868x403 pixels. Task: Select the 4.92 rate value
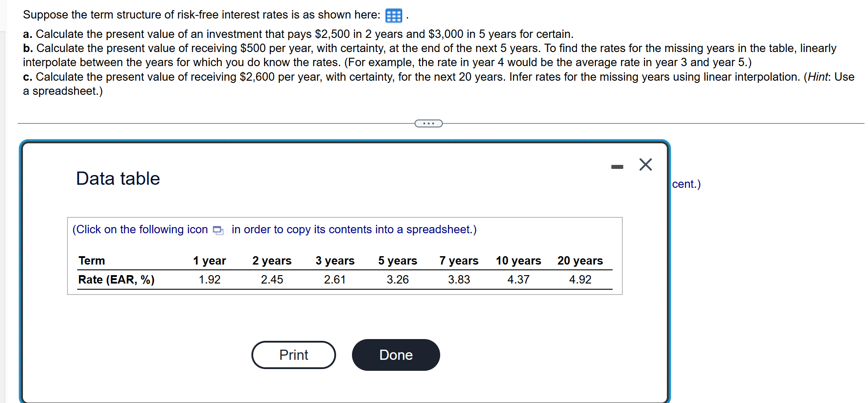tap(580, 279)
